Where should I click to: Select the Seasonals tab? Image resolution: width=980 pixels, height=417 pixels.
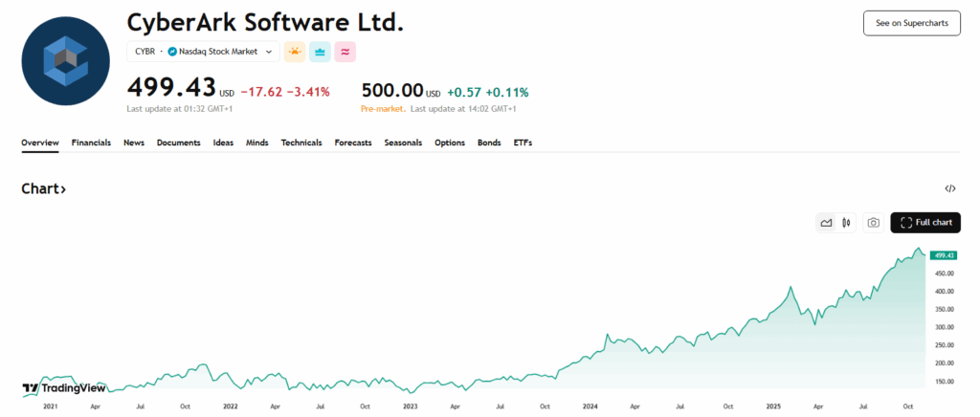click(x=403, y=143)
